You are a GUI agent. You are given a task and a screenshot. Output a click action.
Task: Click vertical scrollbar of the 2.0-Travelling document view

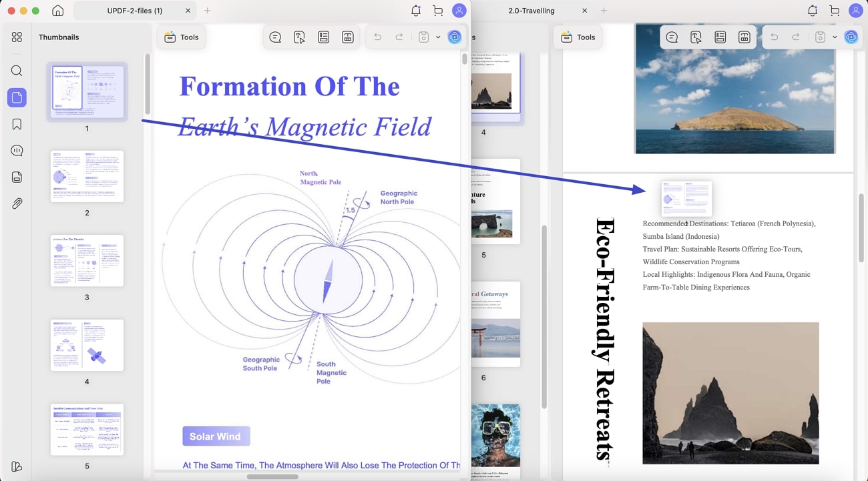(861, 229)
